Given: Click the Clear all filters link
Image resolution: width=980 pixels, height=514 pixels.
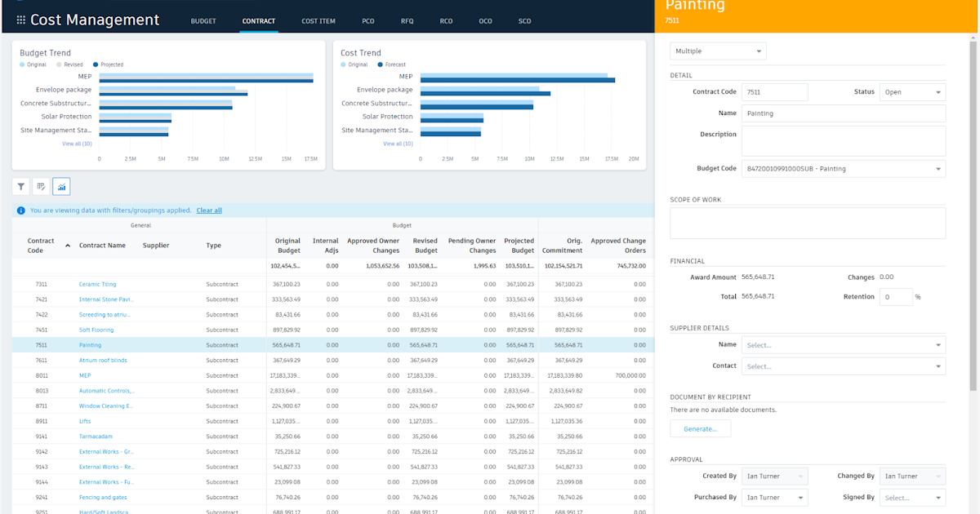Looking at the screenshot, I should coord(209,210).
